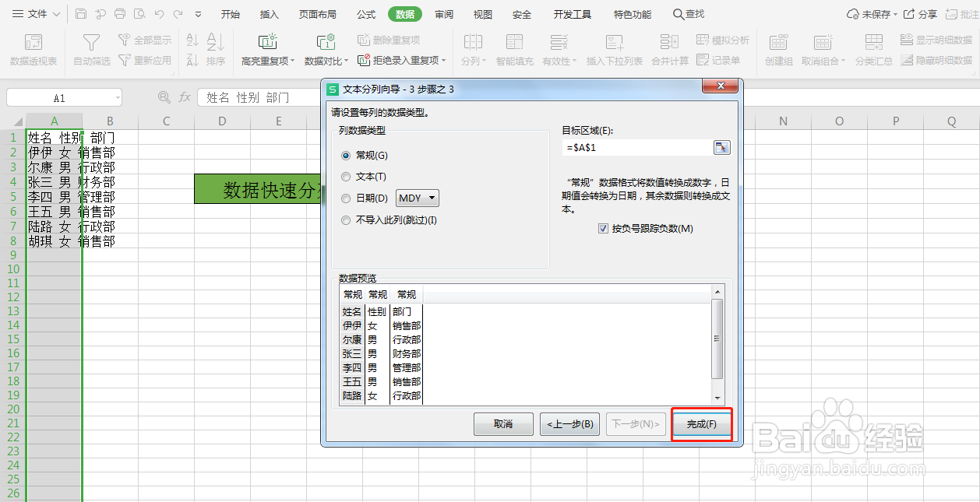980x502 pixels.
Task: Switch to the 页面布局 tab
Action: [x=318, y=14]
